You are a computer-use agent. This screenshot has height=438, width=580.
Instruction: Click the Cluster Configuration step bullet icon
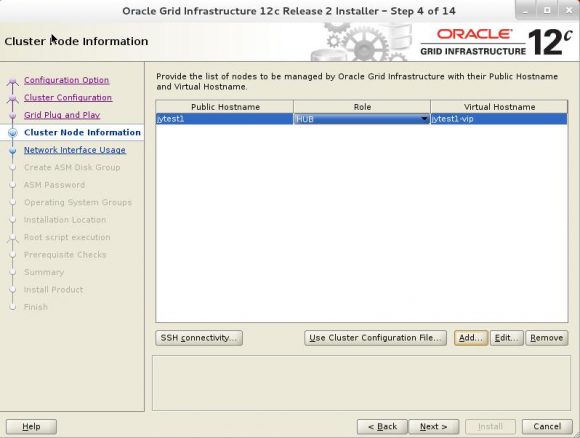(13, 98)
